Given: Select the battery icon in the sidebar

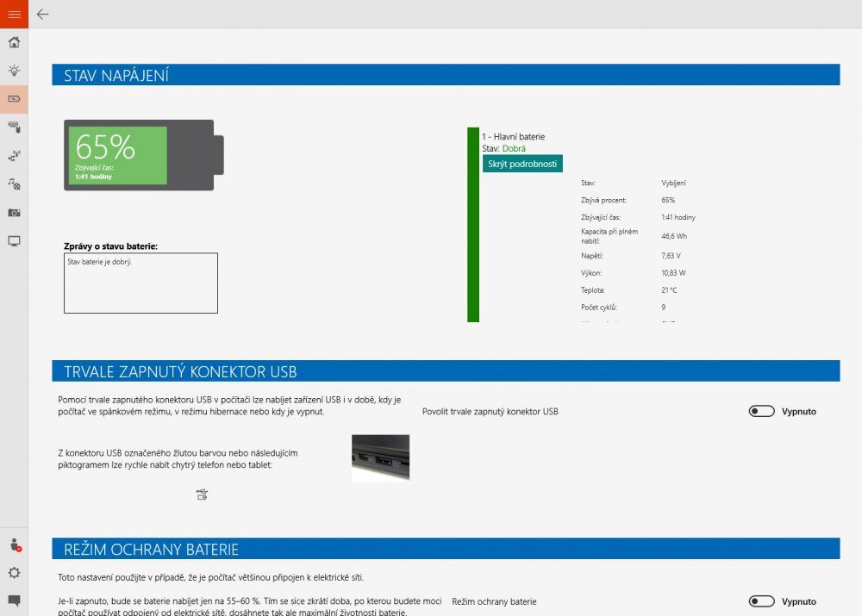Looking at the screenshot, I should (14, 99).
